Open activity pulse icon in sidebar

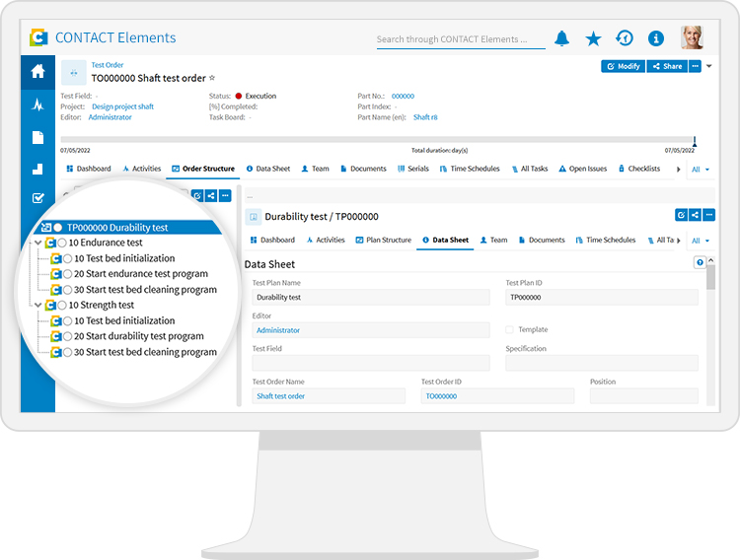37,105
